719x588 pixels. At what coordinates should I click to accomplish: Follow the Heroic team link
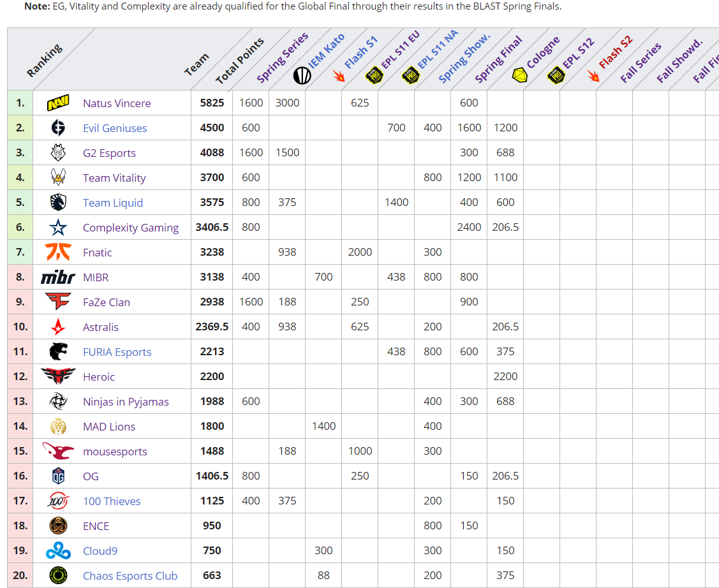tap(99, 377)
